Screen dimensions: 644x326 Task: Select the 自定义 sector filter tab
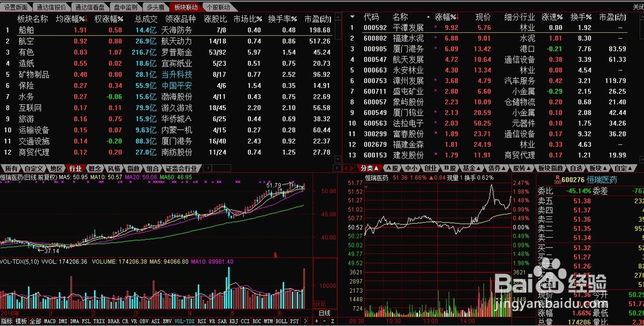click(33, 169)
